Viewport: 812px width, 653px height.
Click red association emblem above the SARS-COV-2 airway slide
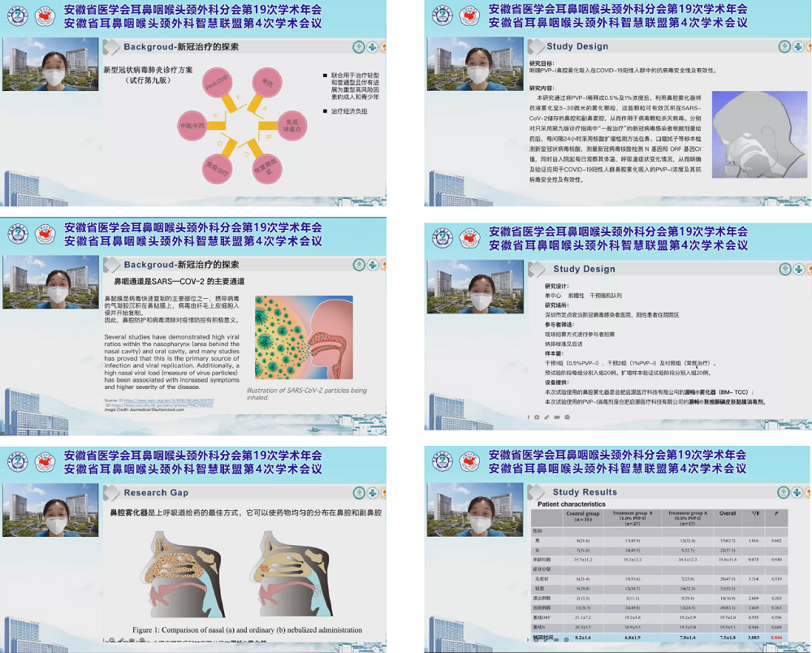tap(45, 234)
